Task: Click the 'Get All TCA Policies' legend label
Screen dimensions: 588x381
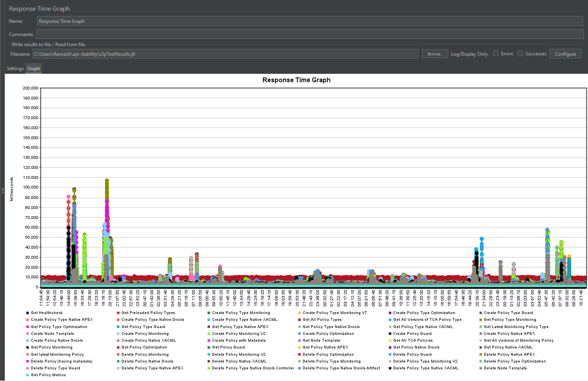Action: (x=413, y=340)
